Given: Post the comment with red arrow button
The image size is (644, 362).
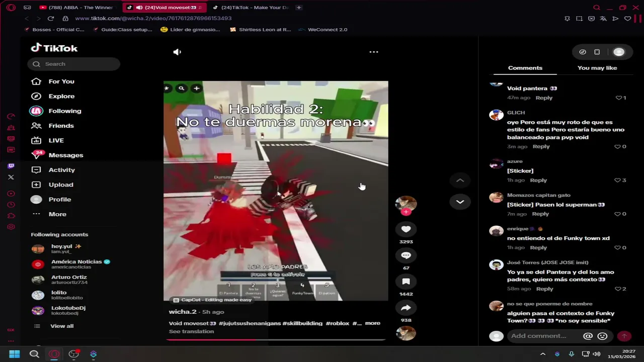Looking at the screenshot, I should (x=624, y=336).
